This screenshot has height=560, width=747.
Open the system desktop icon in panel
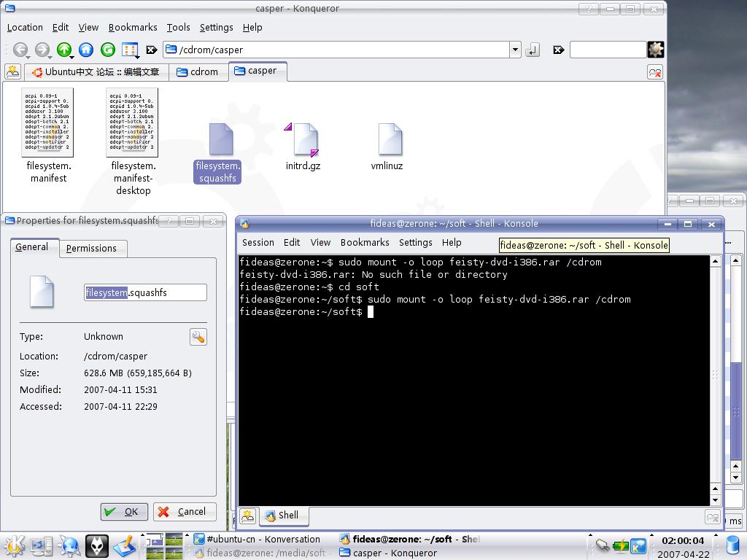(x=42, y=546)
